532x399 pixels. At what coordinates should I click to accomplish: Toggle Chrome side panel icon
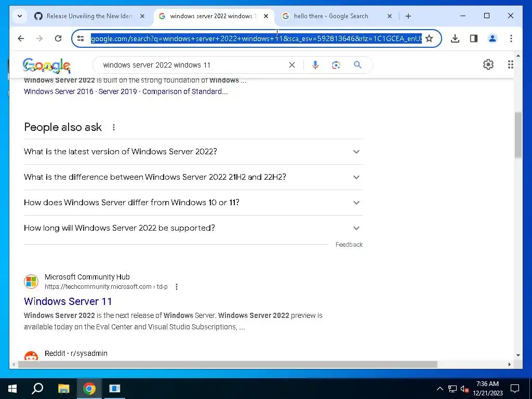coord(474,38)
